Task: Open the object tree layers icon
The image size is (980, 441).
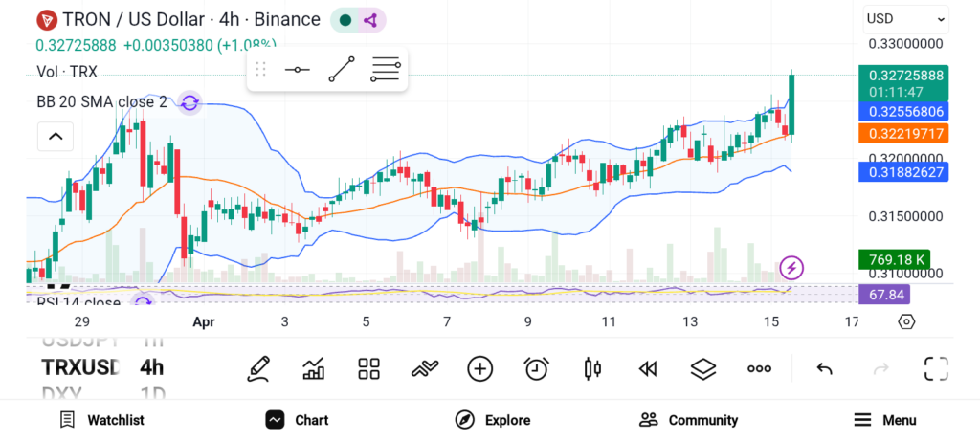Action: coord(703,368)
